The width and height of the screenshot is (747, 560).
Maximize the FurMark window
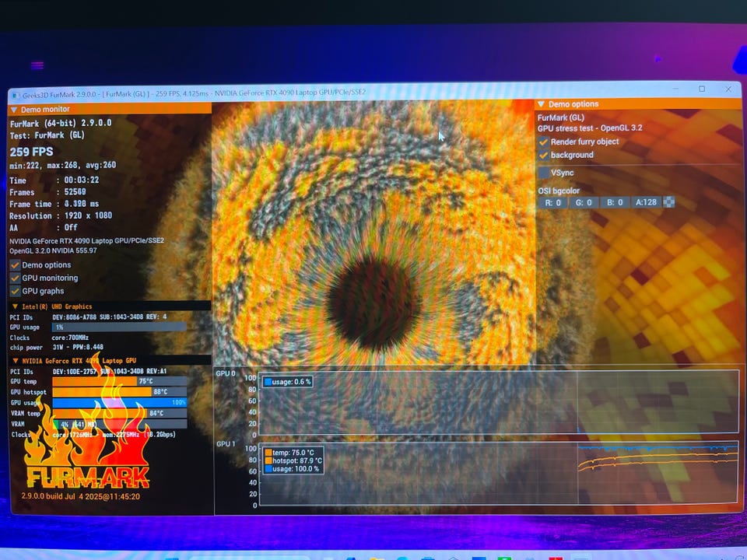[x=702, y=89]
